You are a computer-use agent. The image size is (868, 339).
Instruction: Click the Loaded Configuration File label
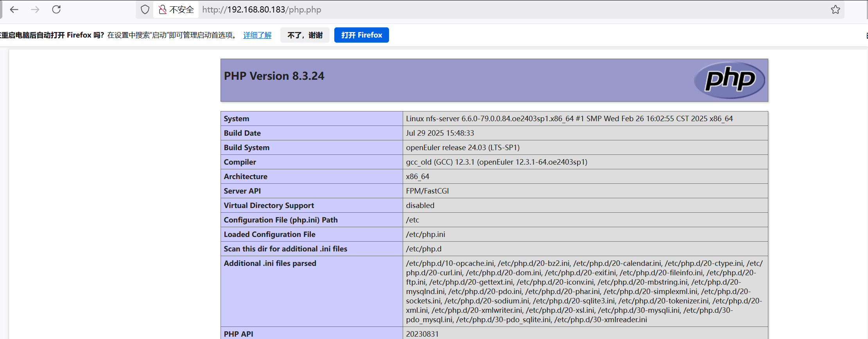(x=270, y=234)
